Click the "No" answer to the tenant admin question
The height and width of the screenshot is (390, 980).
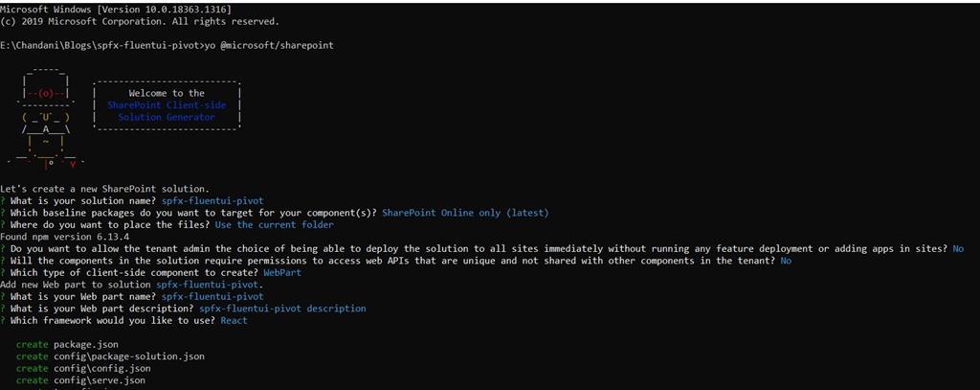958,249
